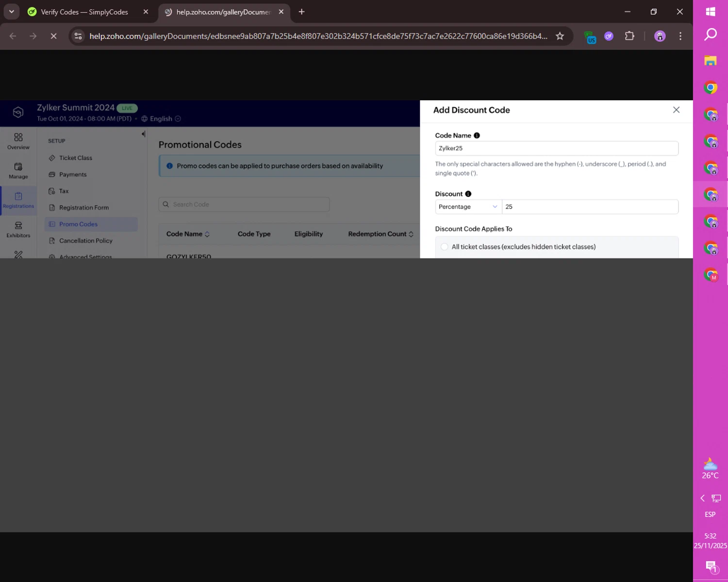This screenshot has height=582, width=728.
Task: Open the clock showing 5:32
Action: tap(710, 541)
